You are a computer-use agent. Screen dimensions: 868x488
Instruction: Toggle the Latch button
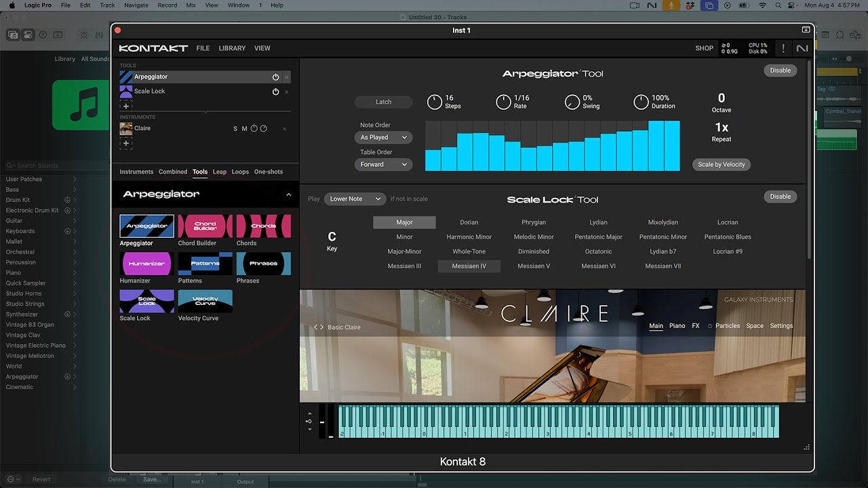383,102
